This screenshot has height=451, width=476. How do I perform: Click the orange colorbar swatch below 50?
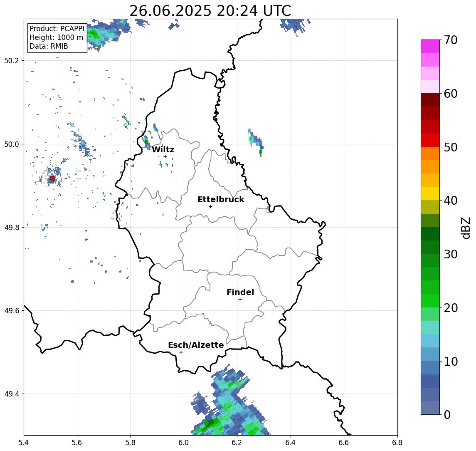pos(430,154)
